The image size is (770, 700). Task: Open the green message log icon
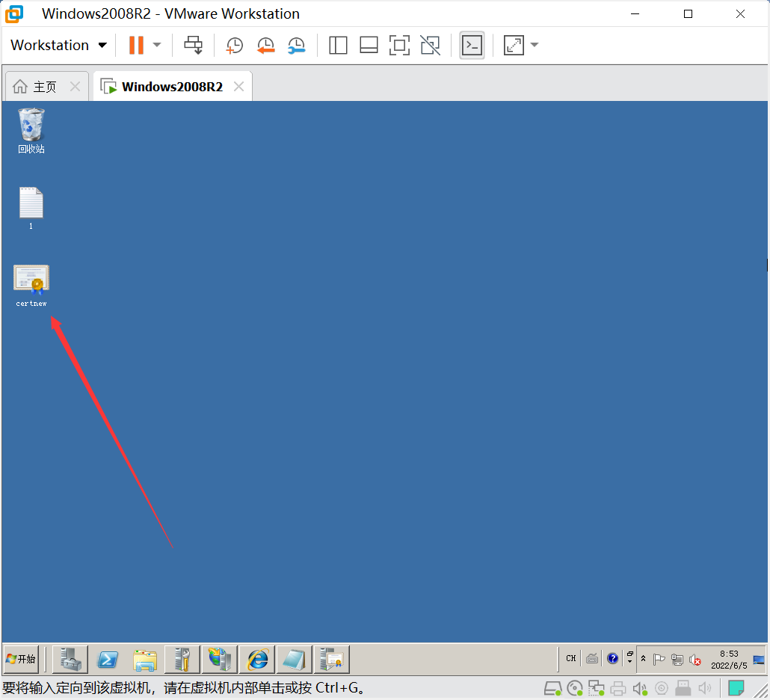click(736, 688)
